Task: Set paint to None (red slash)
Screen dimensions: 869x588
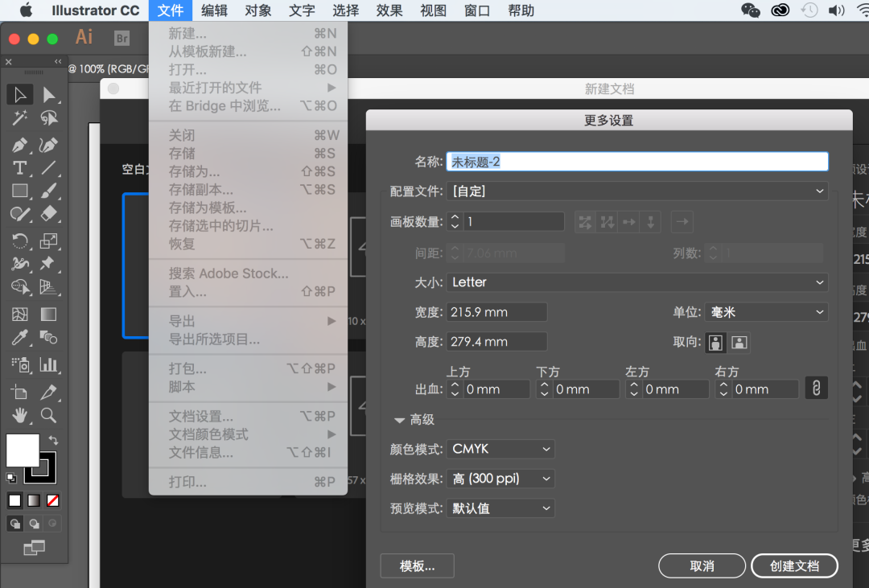Action: pos(52,501)
